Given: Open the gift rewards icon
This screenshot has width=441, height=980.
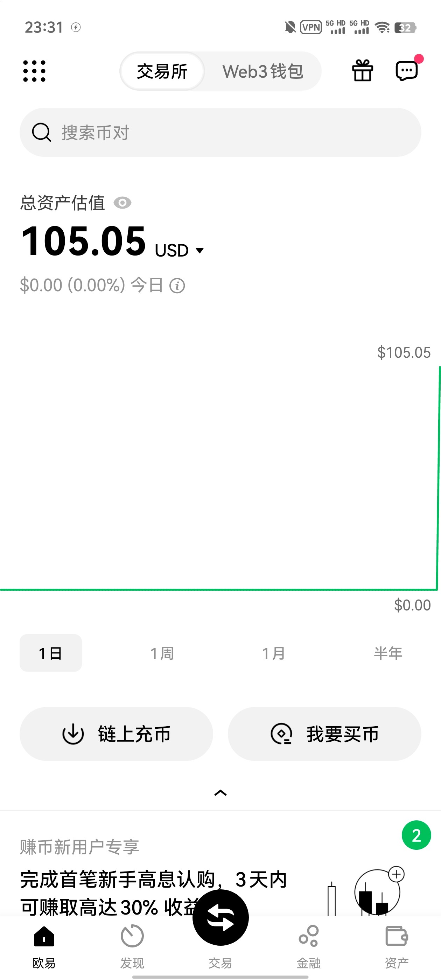Looking at the screenshot, I should (362, 71).
